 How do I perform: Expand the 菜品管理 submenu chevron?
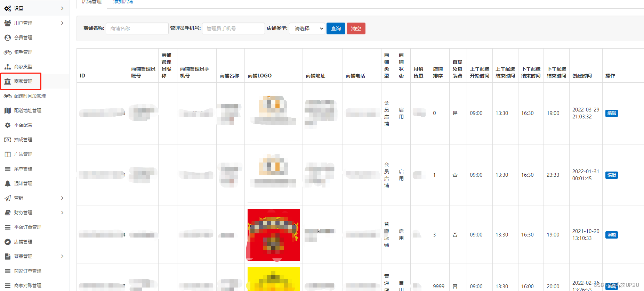coord(62,256)
